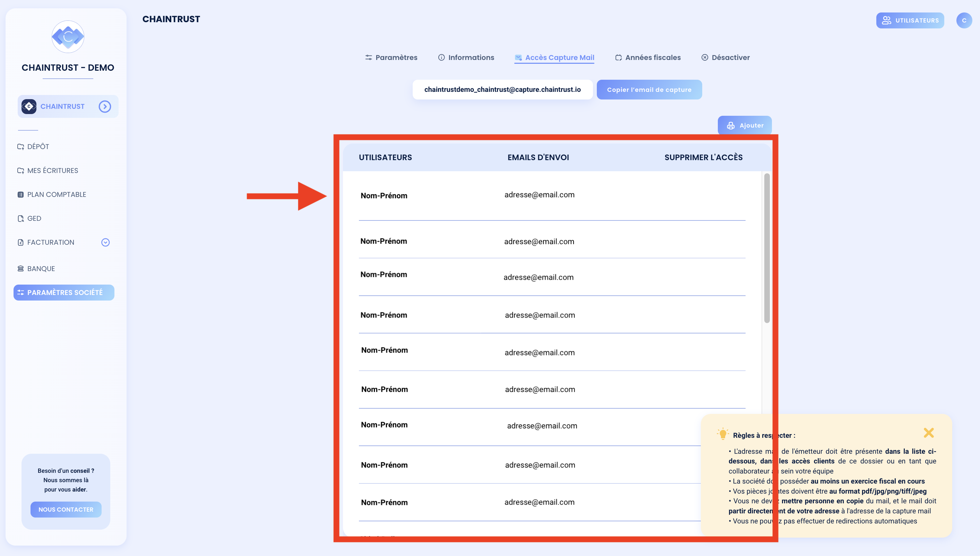Image resolution: width=980 pixels, height=556 pixels.
Task: Click the DÉPÔT folder icon
Action: pyautogui.click(x=20, y=147)
